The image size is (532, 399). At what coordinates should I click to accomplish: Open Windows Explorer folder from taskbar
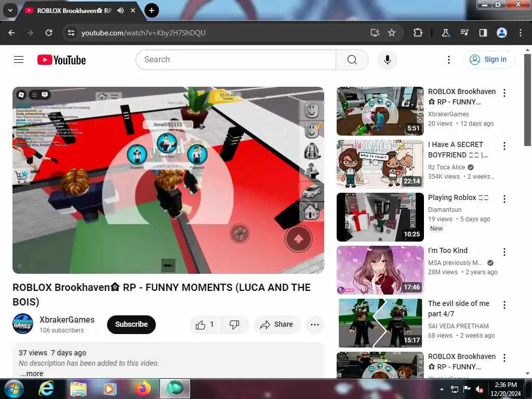tap(78, 389)
